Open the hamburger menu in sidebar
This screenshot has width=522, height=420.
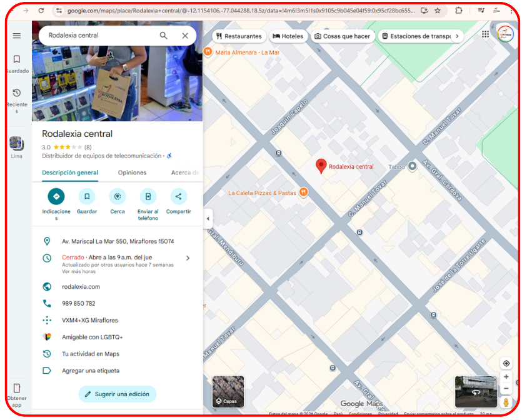tap(17, 36)
